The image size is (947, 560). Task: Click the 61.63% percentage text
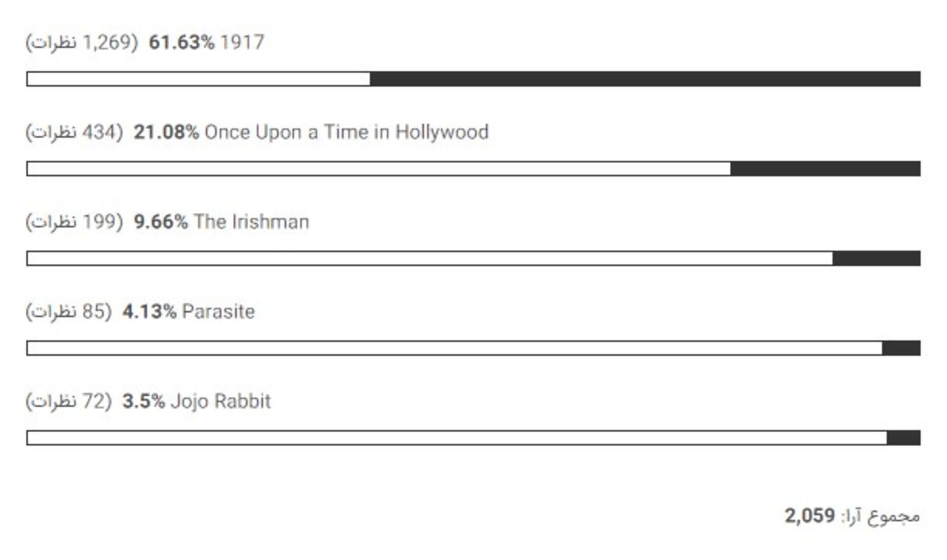(x=182, y=42)
